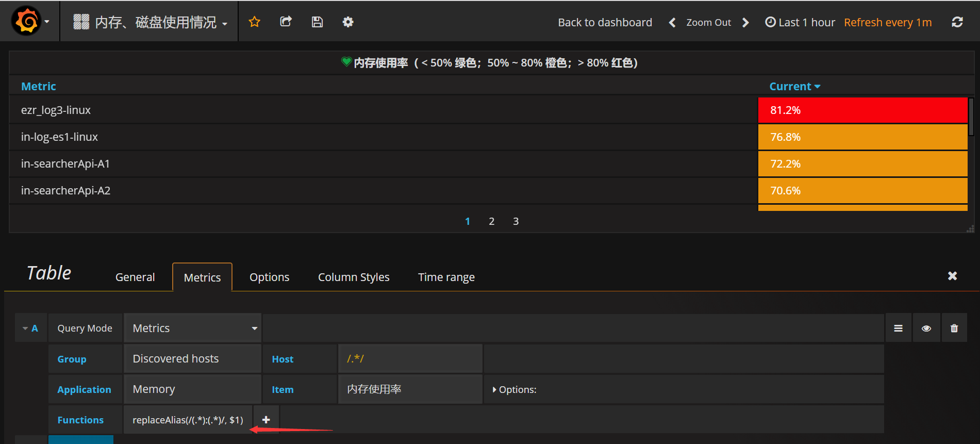Open query A hamburger options menu

(898, 328)
